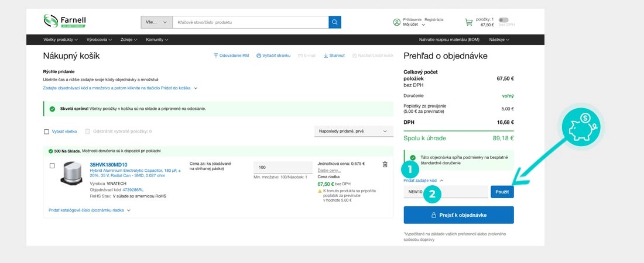644x263 pixels.
Task: Delete the 35HVK180MD10 item via trash icon
Action: 385,165
